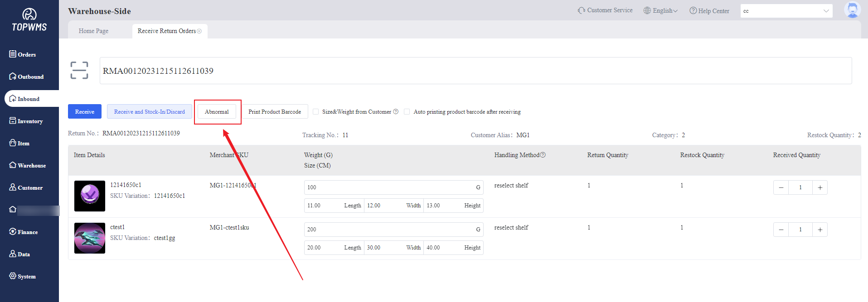The height and width of the screenshot is (302, 868).
Task: Close the Receive Return Orders tab
Action: click(199, 31)
